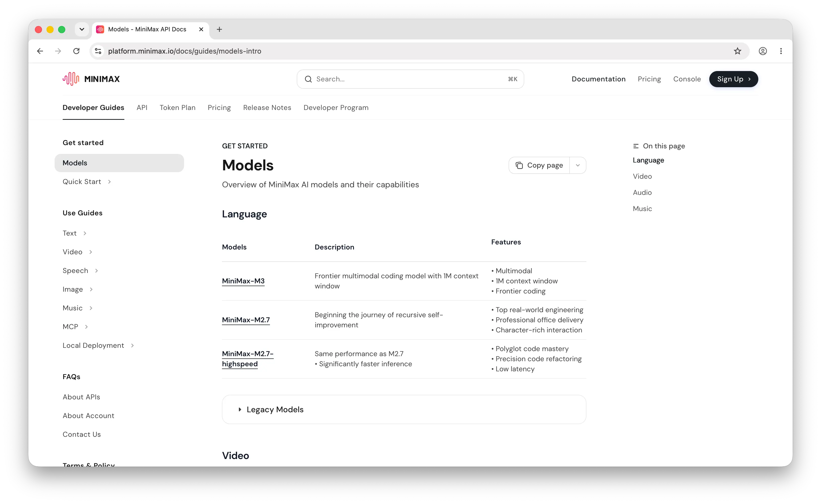Screen dimensions: 821x504
Task: Open site information icon in address bar
Action: pos(98,51)
